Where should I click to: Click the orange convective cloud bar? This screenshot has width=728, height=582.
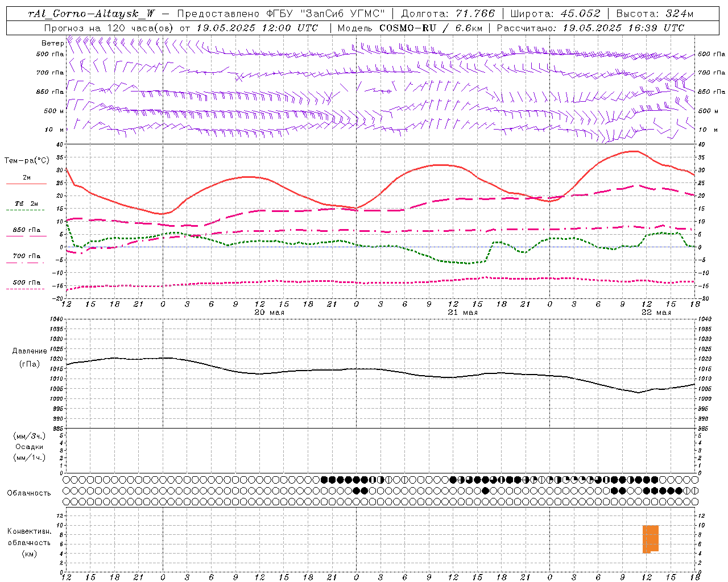651,539
